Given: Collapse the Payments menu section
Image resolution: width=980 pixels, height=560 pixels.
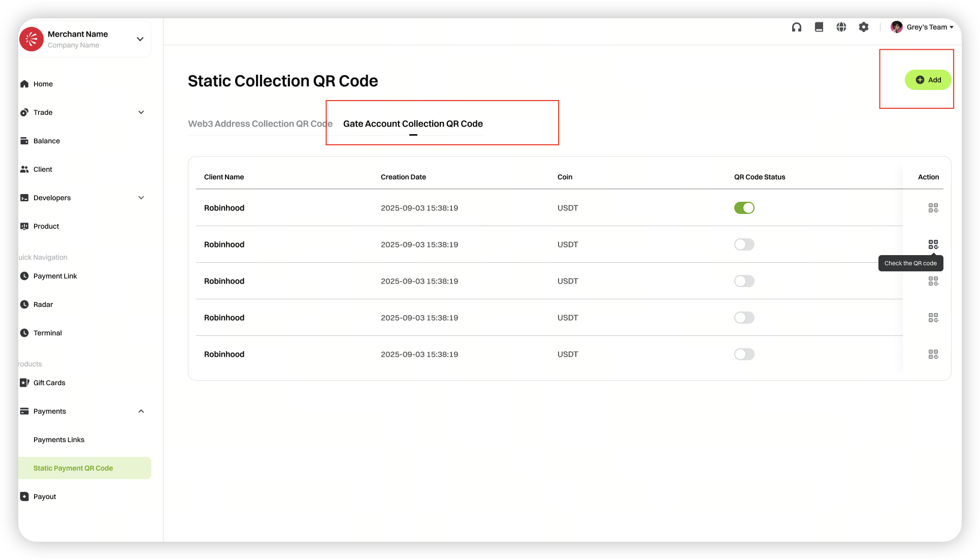Looking at the screenshot, I should 141,411.
